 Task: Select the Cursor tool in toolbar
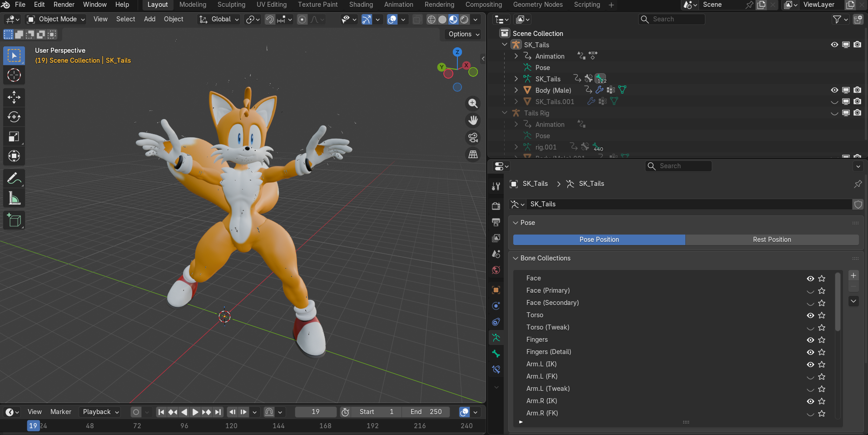(14, 75)
